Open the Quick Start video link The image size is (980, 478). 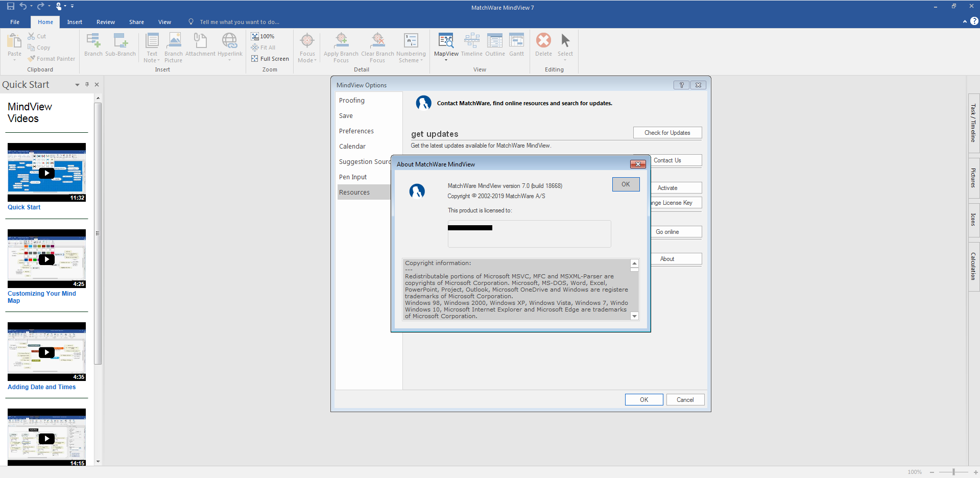(24, 207)
